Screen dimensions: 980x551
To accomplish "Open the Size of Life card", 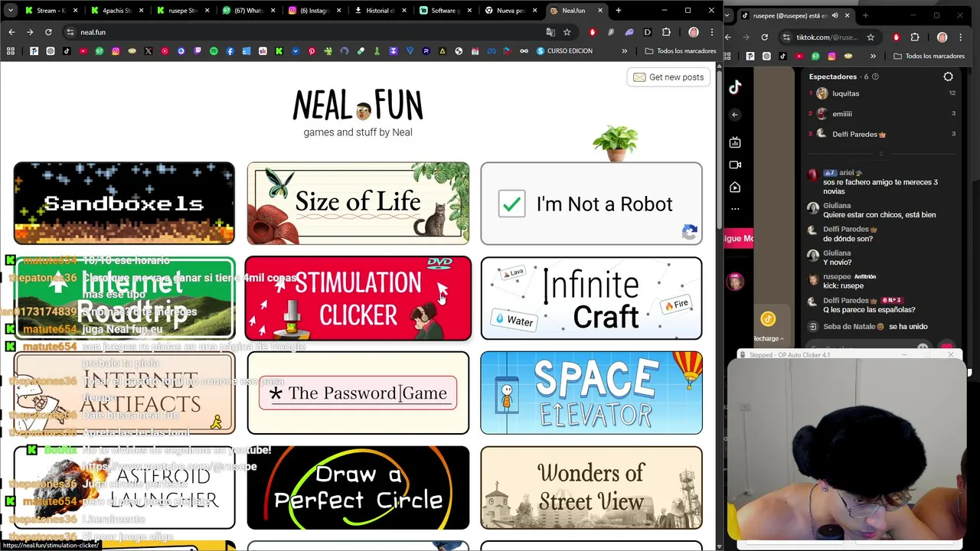I will pos(358,204).
